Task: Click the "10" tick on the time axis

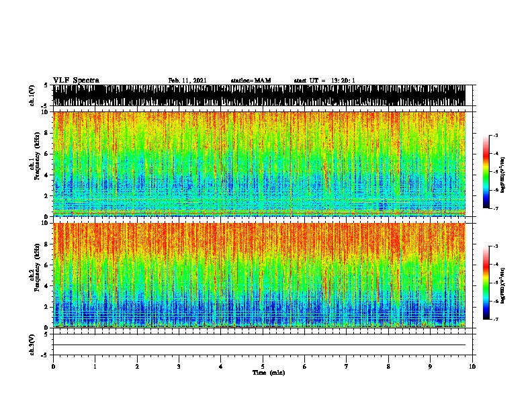Action: click(472, 367)
